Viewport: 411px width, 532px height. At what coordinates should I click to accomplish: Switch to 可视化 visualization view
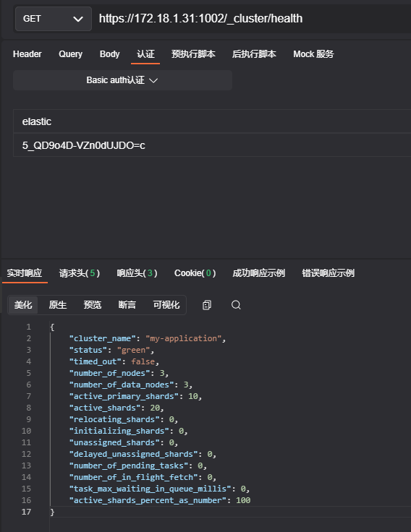166,305
